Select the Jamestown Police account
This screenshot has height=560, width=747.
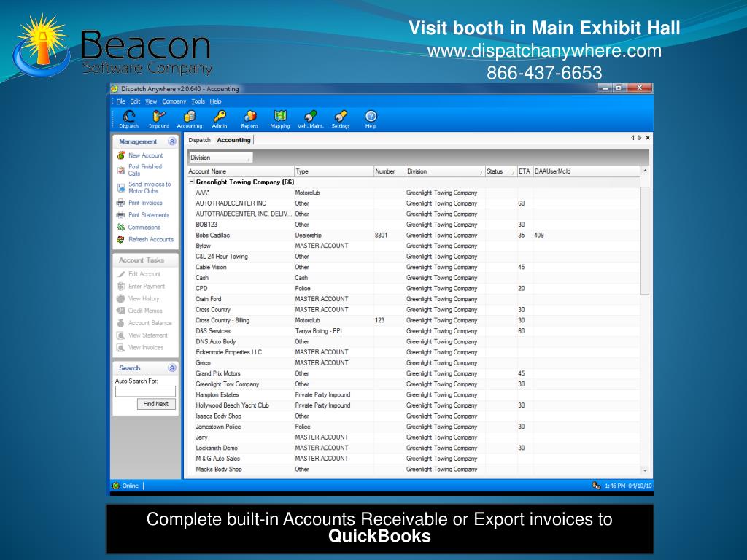(414, 427)
